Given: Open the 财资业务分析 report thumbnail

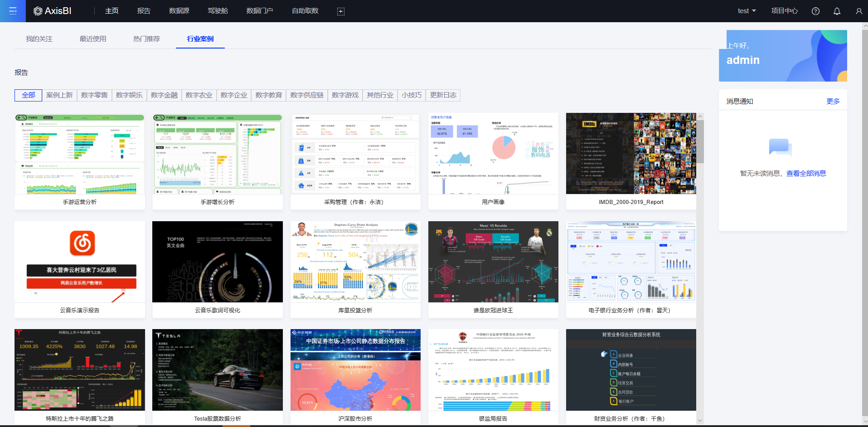Looking at the screenshot, I should tap(631, 370).
